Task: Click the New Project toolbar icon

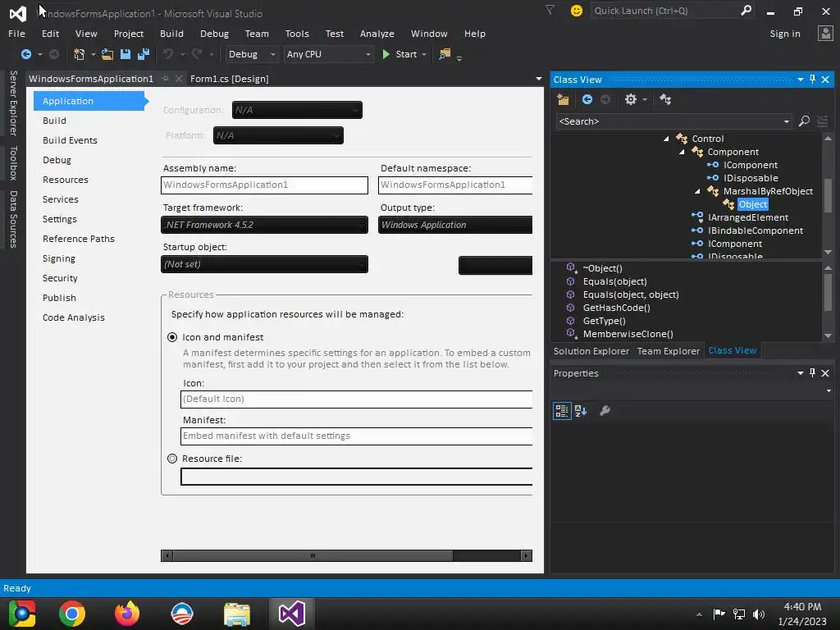Action: (x=79, y=54)
